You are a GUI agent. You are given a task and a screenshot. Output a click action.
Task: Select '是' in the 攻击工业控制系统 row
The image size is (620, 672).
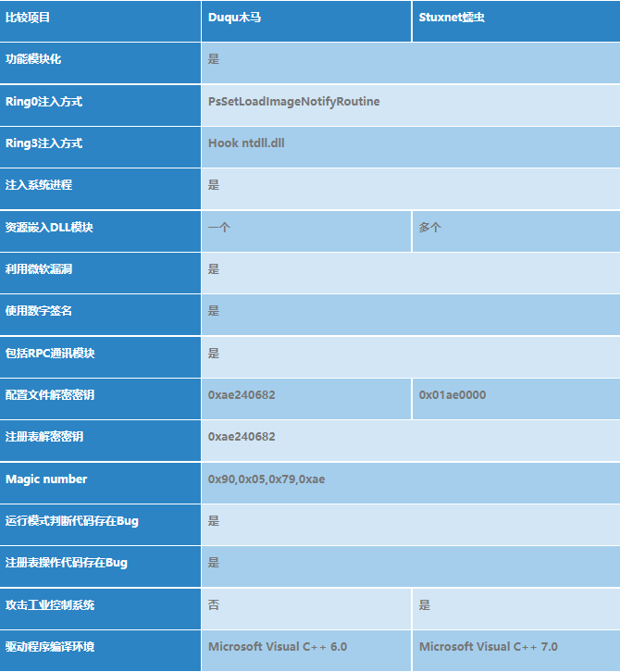click(x=425, y=605)
